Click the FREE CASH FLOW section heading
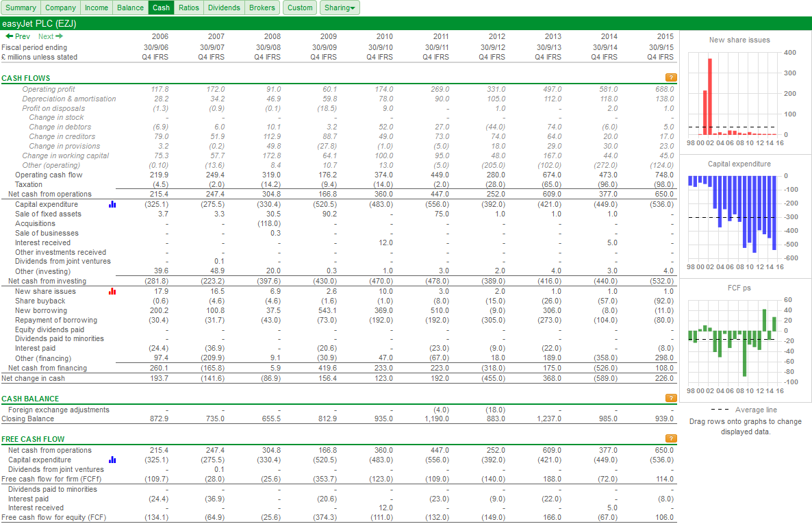Viewport: 812px width, 524px height. [33, 439]
